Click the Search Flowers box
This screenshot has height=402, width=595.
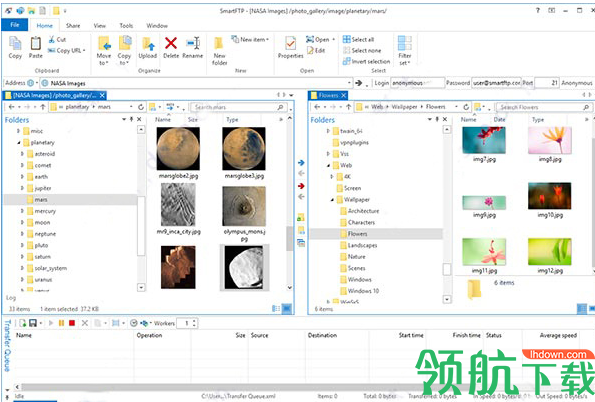544,107
